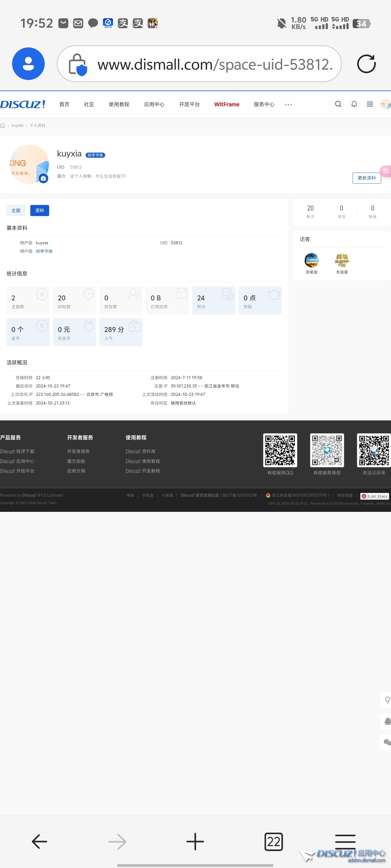Click the camera icon on profile avatar
The width and height of the screenshot is (391, 868).
point(43,178)
